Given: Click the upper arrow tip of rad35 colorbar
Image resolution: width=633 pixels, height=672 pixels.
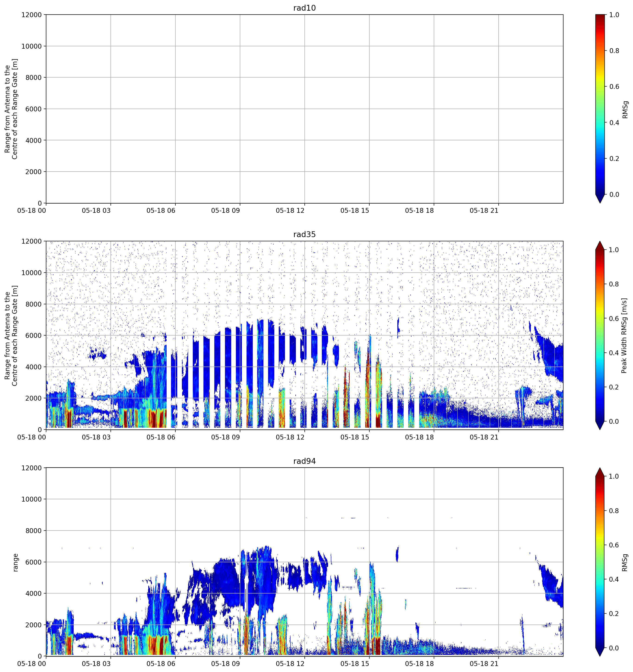Looking at the screenshot, I should [x=600, y=245].
